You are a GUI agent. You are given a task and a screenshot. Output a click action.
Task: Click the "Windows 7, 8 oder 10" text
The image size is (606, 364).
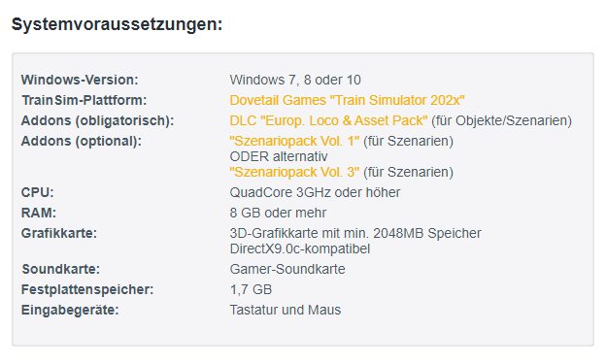point(295,80)
